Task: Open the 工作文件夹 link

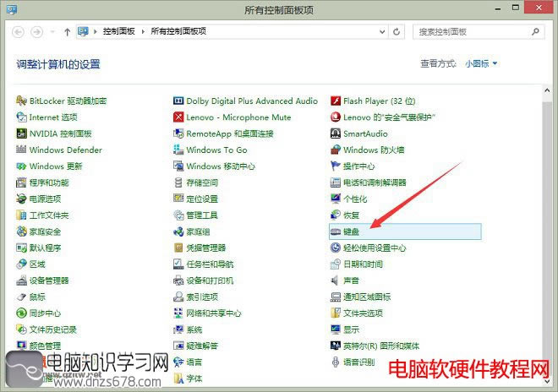Action: point(49,215)
